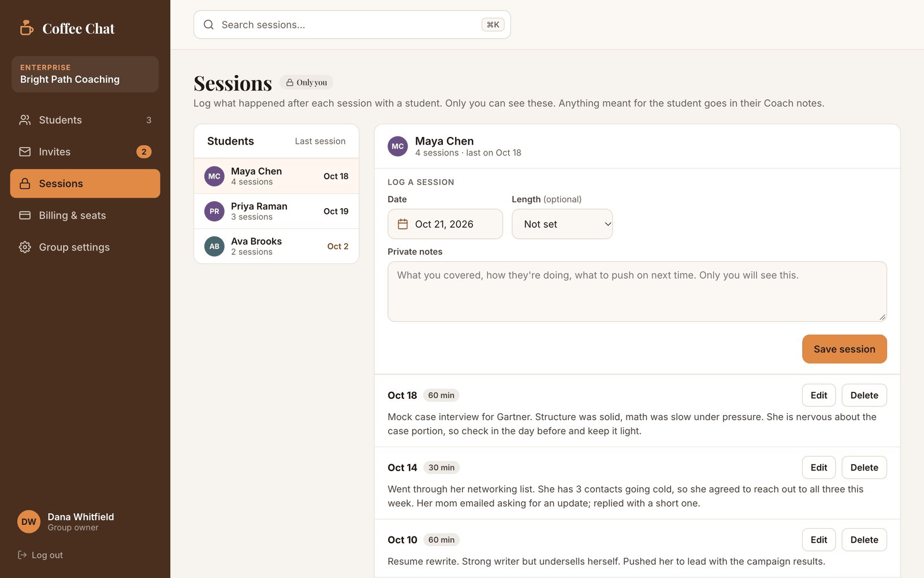
Task: Delete the Oct 18 session
Action: [x=864, y=395]
